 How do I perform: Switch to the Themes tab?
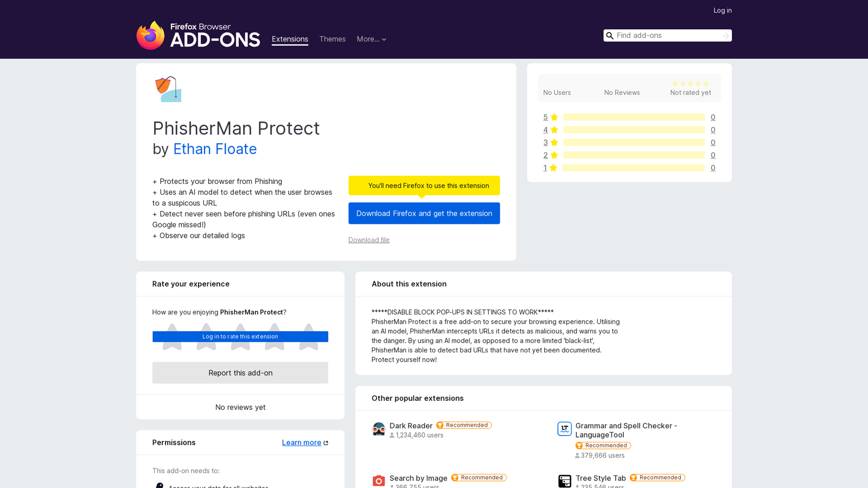333,39
